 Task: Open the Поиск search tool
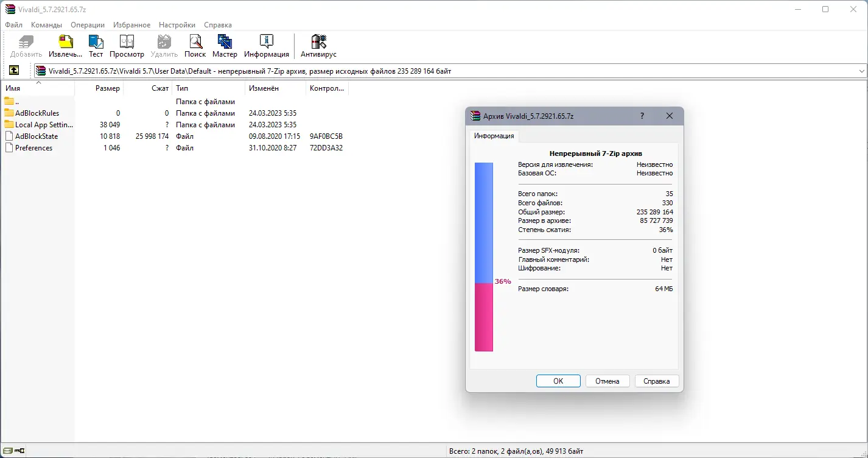195,46
